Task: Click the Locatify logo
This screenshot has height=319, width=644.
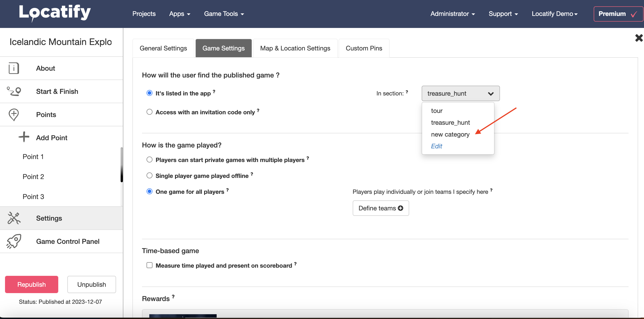Action: pyautogui.click(x=55, y=13)
